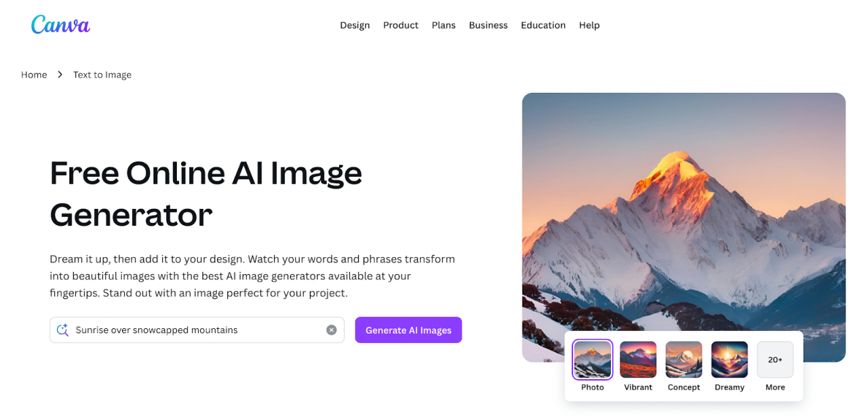Expand the Business menu
Screen dimensions: 868x418
pyautogui.click(x=488, y=25)
